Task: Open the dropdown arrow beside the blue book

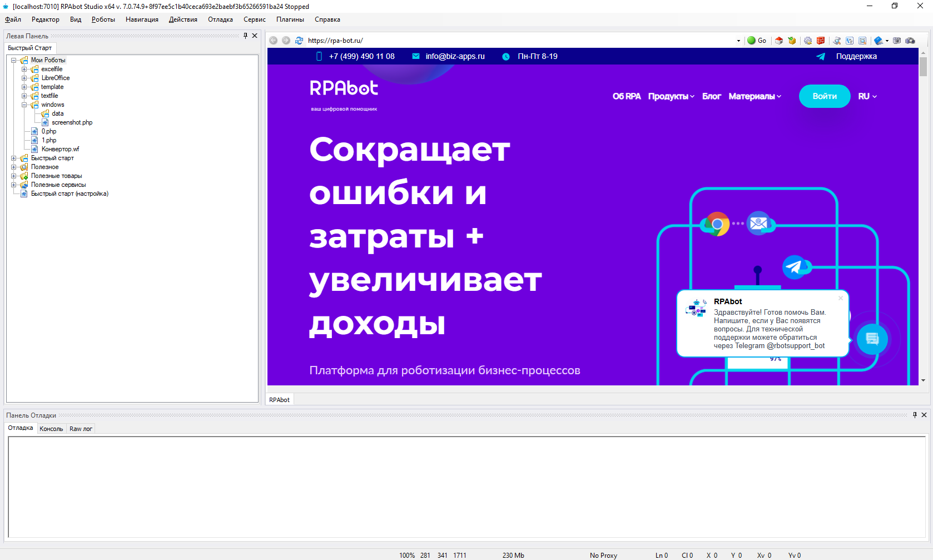Action: click(x=887, y=41)
